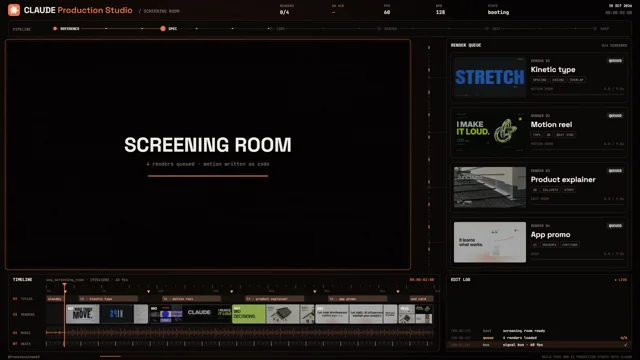
Task: Click the queued badge on App promo
Action: point(615,226)
